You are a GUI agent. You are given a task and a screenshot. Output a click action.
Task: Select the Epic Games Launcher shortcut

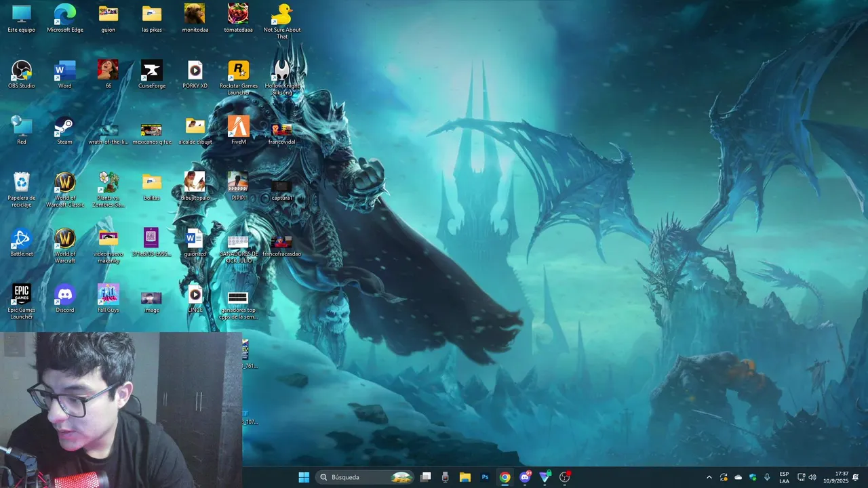pyautogui.click(x=22, y=302)
